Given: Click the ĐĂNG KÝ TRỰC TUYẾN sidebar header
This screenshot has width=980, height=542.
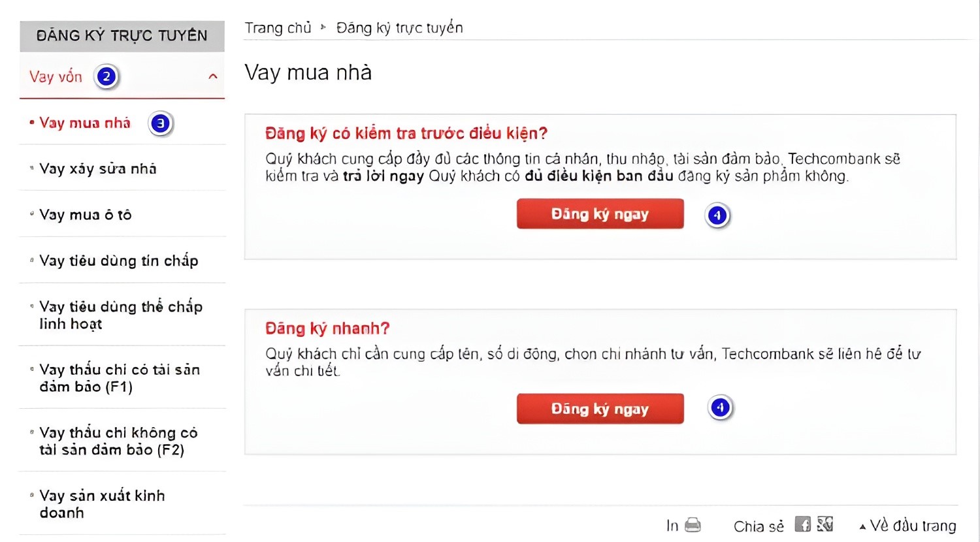Looking at the screenshot, I should 122,36.
